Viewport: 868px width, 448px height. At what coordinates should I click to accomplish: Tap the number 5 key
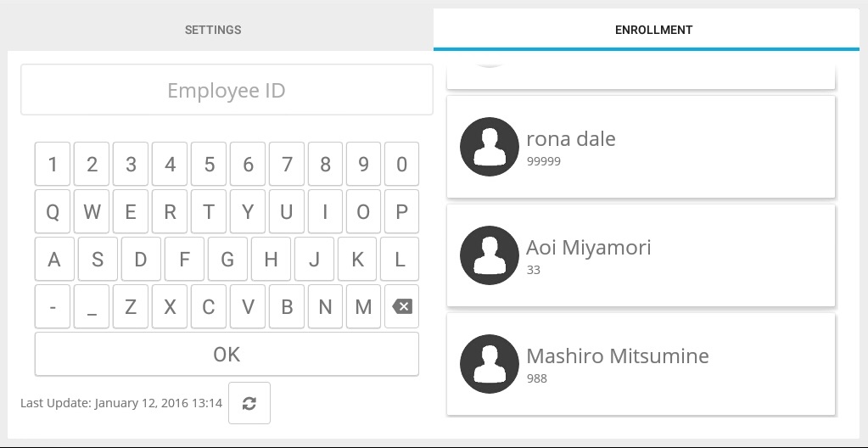[x=209, y=164]
